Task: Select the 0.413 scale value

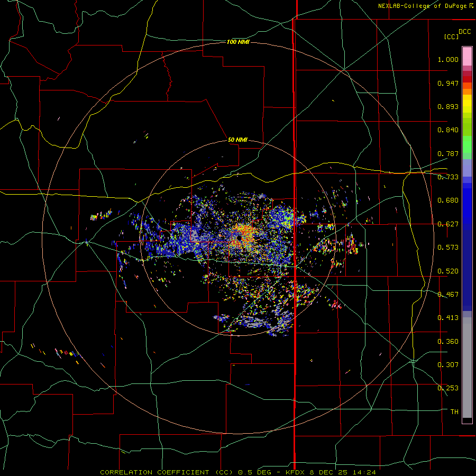Action: 448,318
